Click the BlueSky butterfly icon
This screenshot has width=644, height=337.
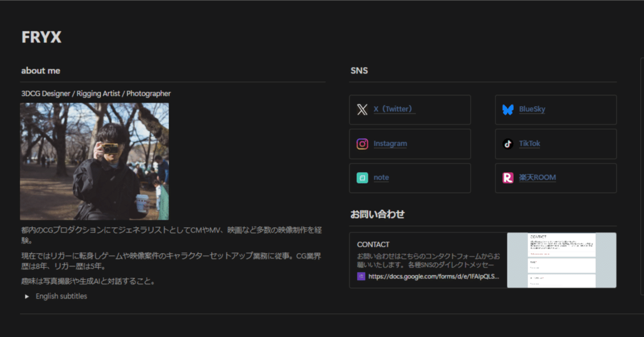(508, 109)
